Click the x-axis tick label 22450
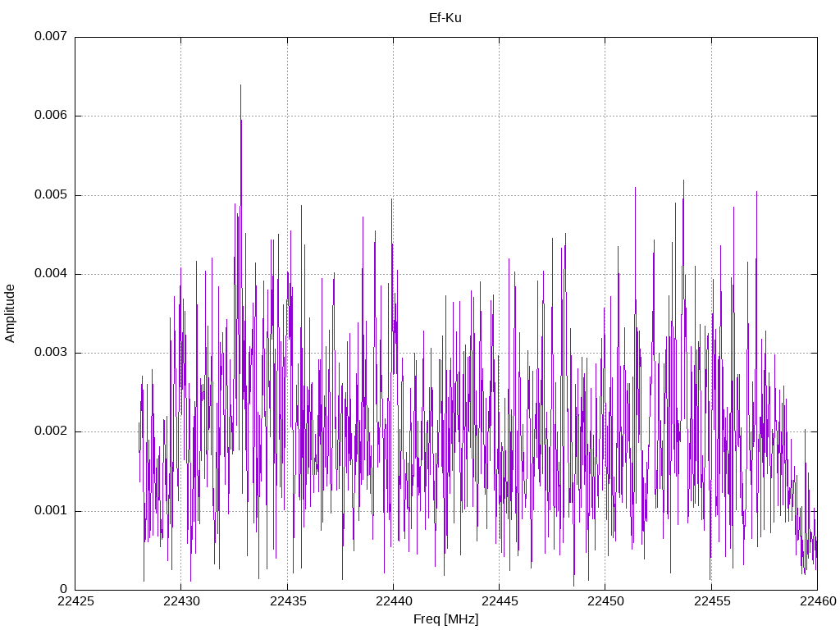 [606, 601]
